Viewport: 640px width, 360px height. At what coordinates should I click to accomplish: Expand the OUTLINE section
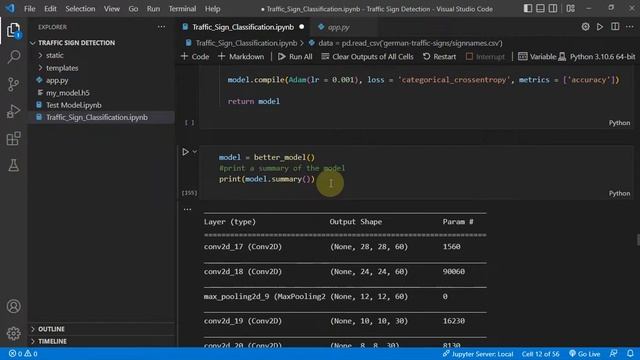(x=51, y=329)
